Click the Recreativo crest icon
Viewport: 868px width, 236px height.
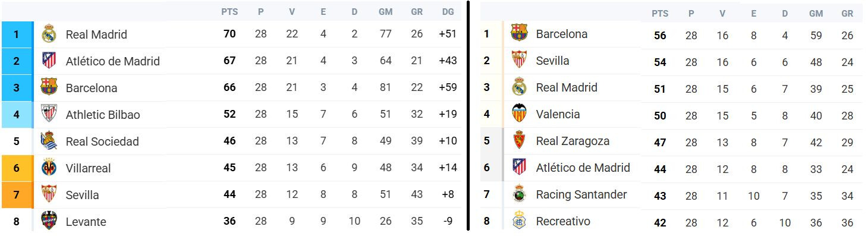(520, 221)
